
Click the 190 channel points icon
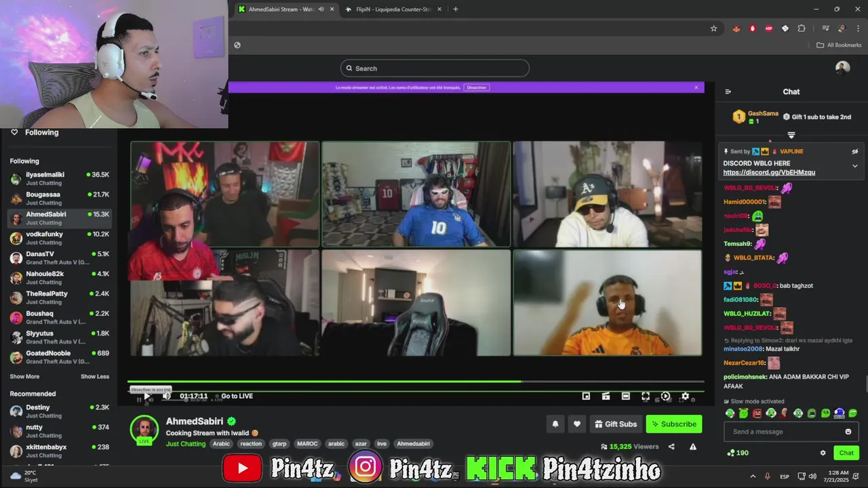pyautogui.click(x=737, y=453)
